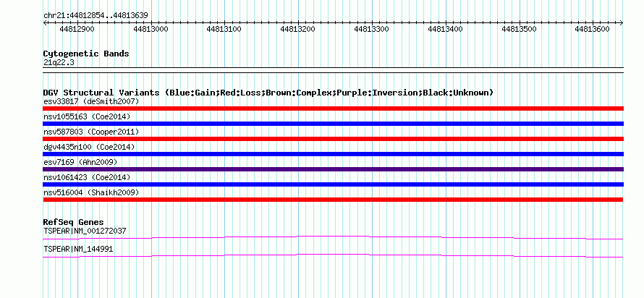Select the 21q22.3 band label
The height and width of the screenshot is (298, 644).
click(59, 63)
